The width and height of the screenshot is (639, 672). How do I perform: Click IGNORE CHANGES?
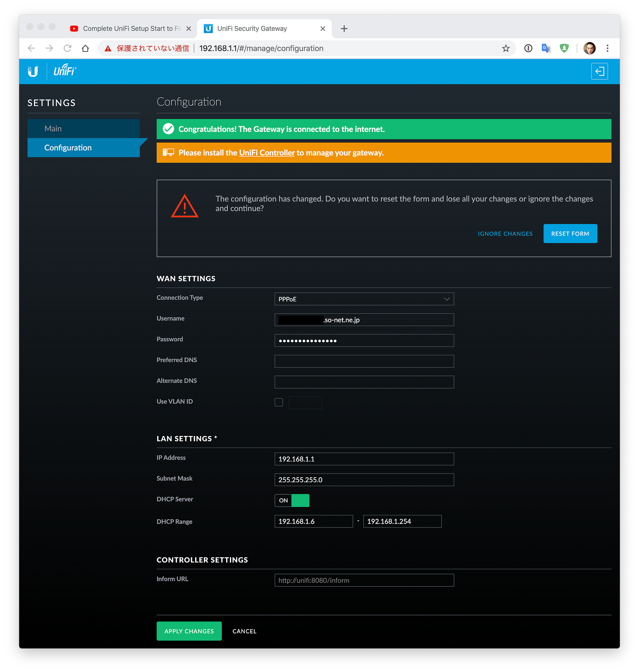click(505, 234)
